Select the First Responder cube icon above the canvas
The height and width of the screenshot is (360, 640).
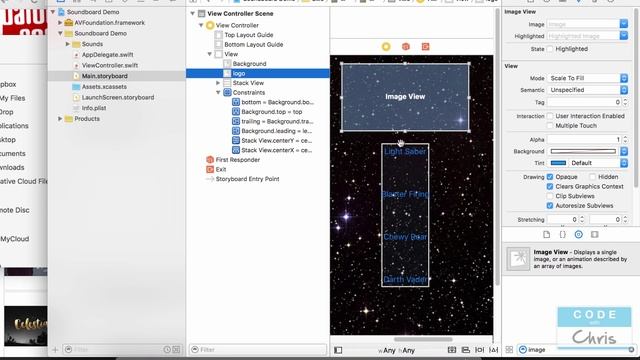[x=406, y=47]
